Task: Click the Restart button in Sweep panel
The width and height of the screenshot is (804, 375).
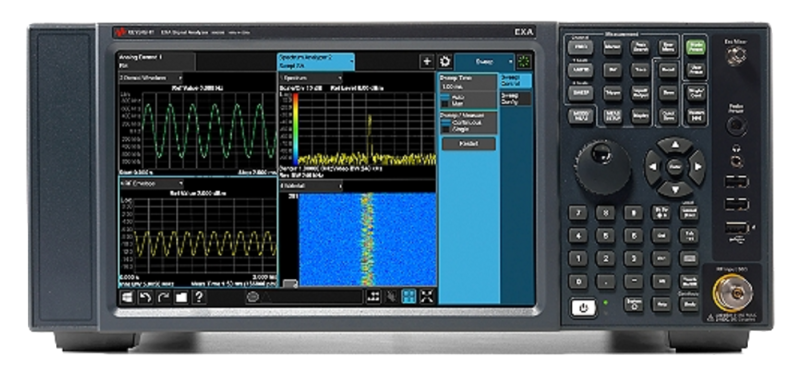Action: click(x=469, y=144)
